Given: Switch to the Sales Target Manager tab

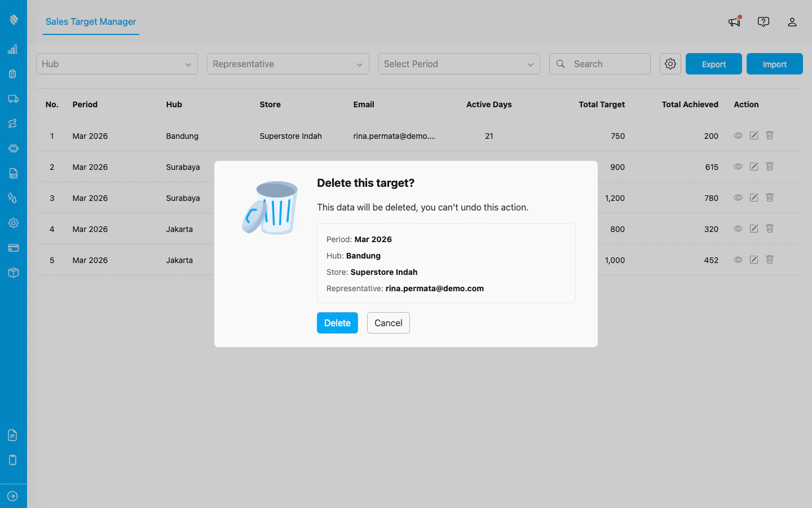Looking at the screenshot, I should [x=90, y=22].
